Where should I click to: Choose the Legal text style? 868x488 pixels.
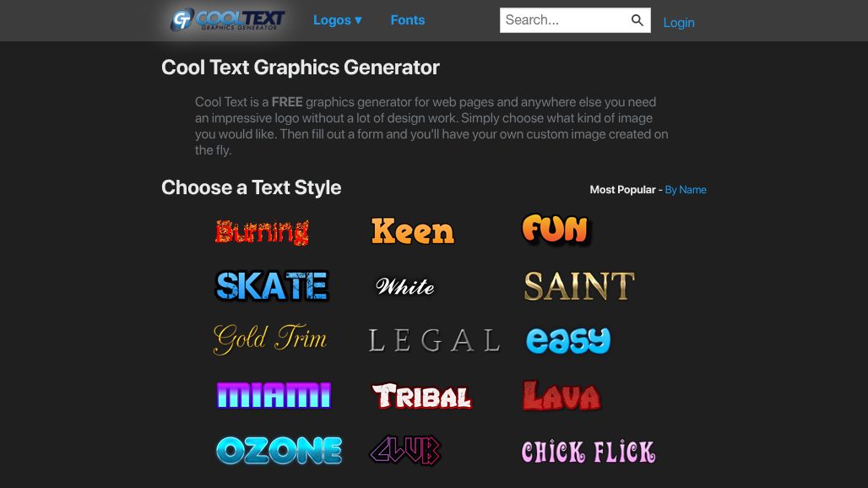pyautogui.click(x=435, y=340)
